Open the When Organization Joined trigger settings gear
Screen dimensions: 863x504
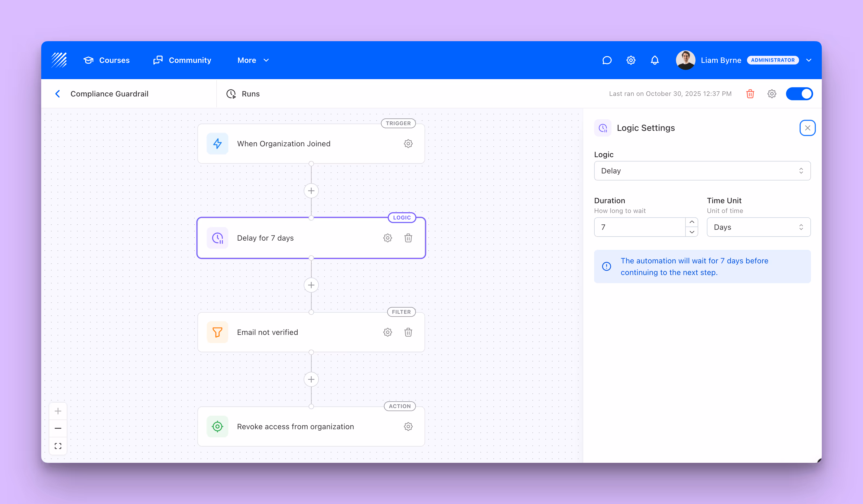point(408,144)
